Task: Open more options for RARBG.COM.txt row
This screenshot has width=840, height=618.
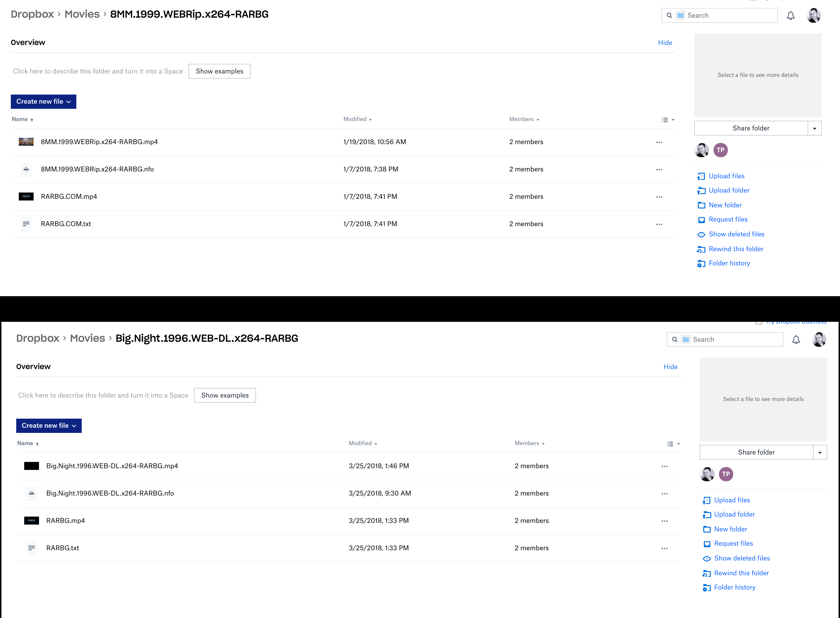Action: pyautogui.click(x=659, y=224)
